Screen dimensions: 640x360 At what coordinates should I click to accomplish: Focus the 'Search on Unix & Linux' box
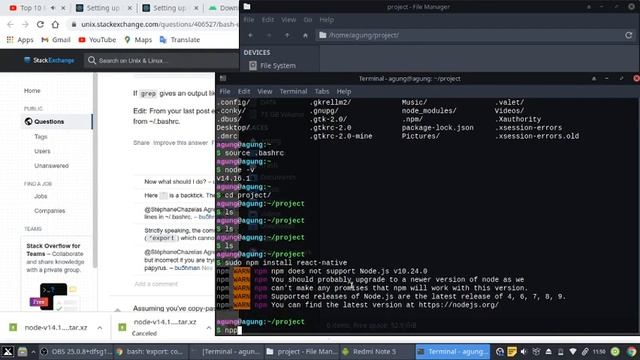[x=161, y=60]
